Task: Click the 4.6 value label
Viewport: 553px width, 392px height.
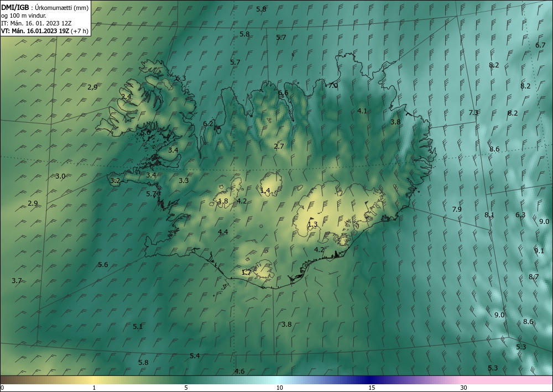Action: [239, 371]
